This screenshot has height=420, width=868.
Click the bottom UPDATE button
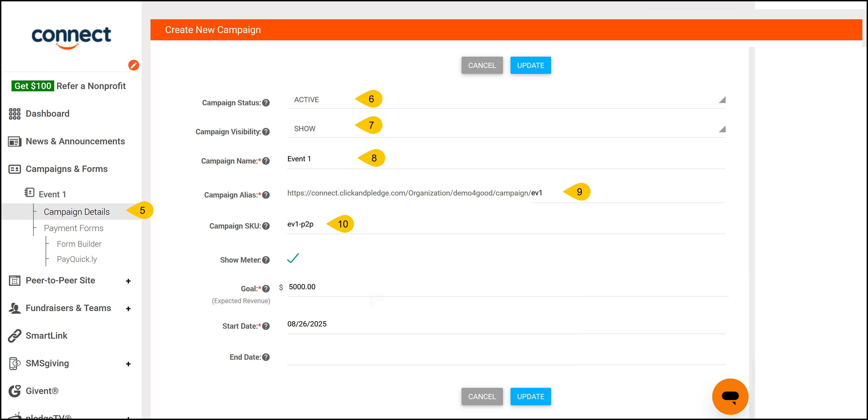point(530,396)
